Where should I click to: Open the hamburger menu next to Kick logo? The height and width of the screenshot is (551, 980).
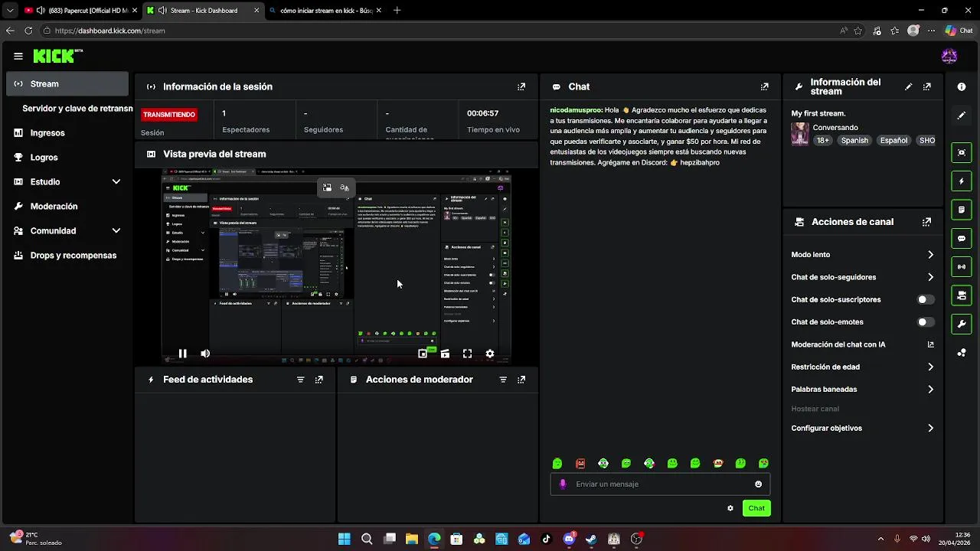click(x=18, y=56)
